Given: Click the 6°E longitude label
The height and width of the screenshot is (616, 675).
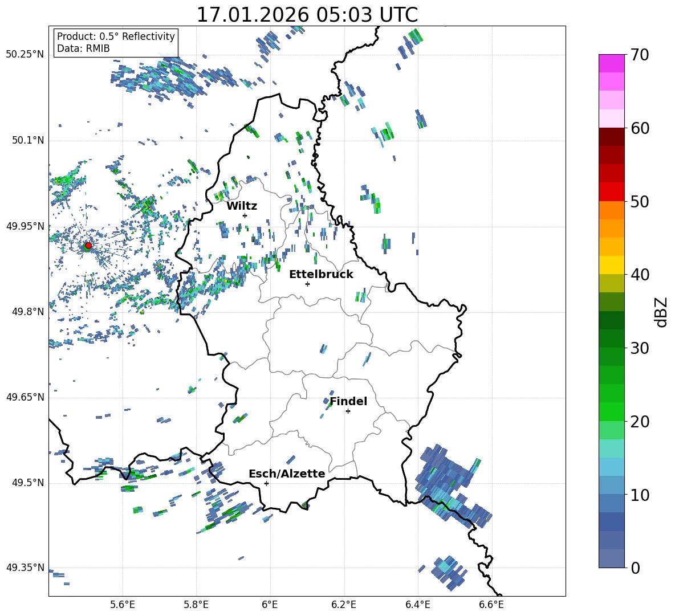Looking at the screenshot, I should click(x=270, y=605).
